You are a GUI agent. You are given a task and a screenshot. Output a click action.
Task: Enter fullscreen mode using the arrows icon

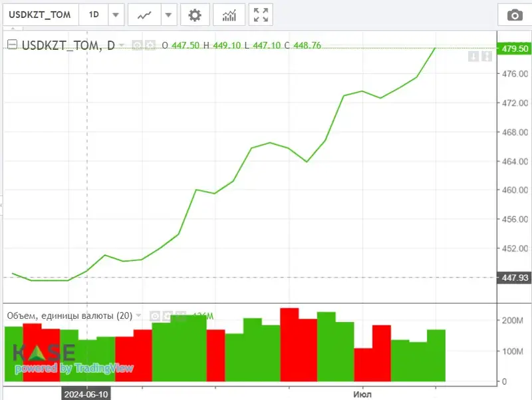261,15
